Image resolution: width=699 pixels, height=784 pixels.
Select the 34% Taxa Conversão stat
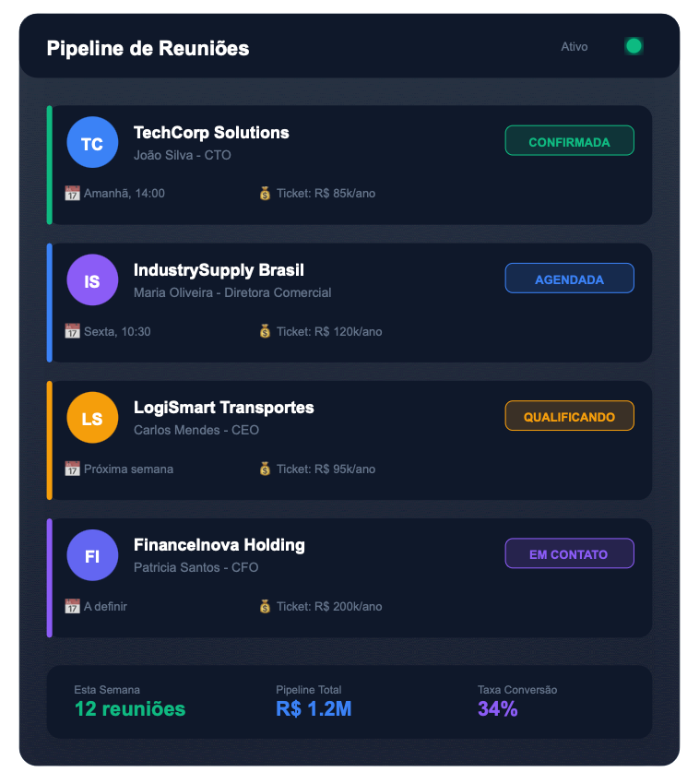click(x=498, y=708)
